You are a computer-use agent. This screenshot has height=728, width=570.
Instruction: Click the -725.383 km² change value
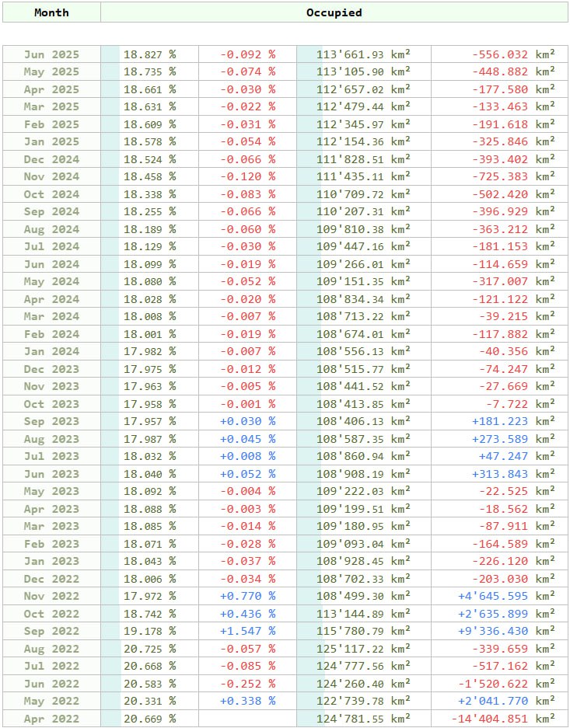tap(513, 176)
